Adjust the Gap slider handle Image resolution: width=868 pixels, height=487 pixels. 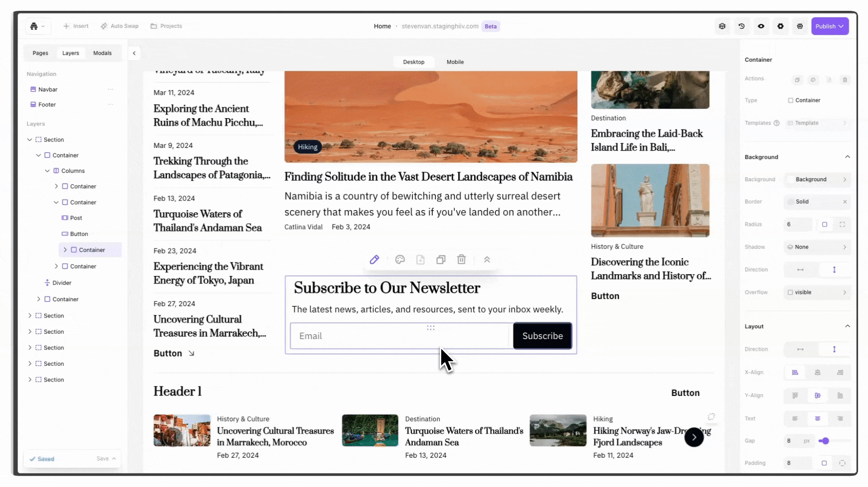tap(825, 441)
